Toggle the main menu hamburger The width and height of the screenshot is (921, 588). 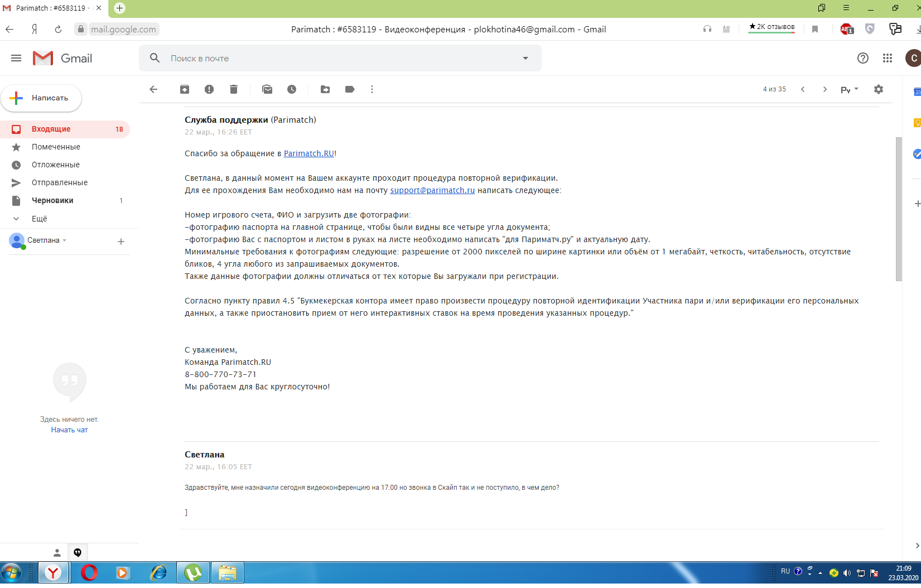[x=16, y=58]
